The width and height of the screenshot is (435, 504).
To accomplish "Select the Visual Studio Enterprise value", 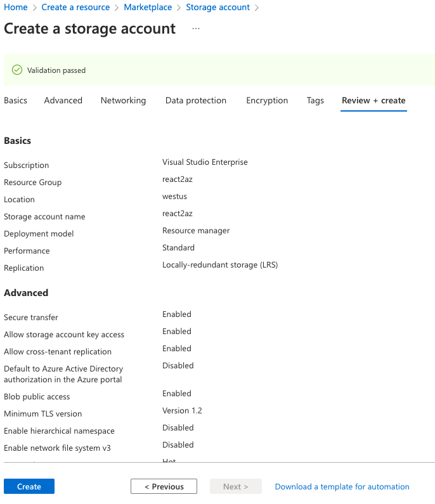I will click(x=205, y=162).
